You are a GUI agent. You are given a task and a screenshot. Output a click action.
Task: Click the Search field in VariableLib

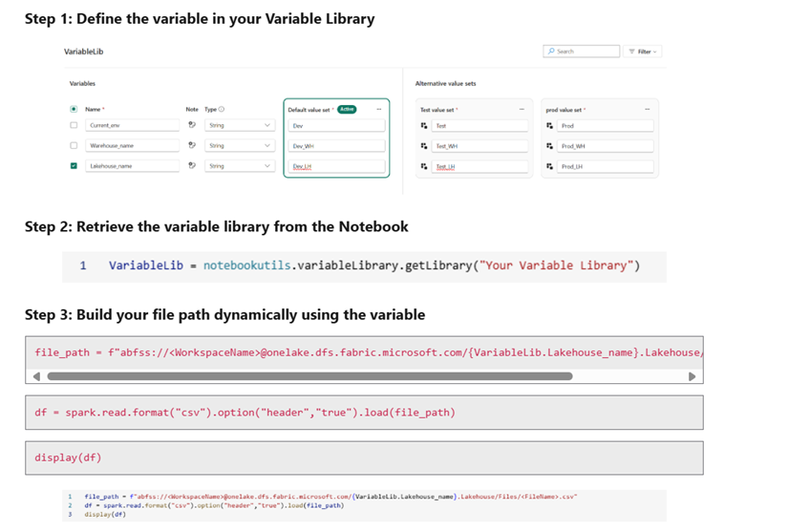(x=582, y=52)
